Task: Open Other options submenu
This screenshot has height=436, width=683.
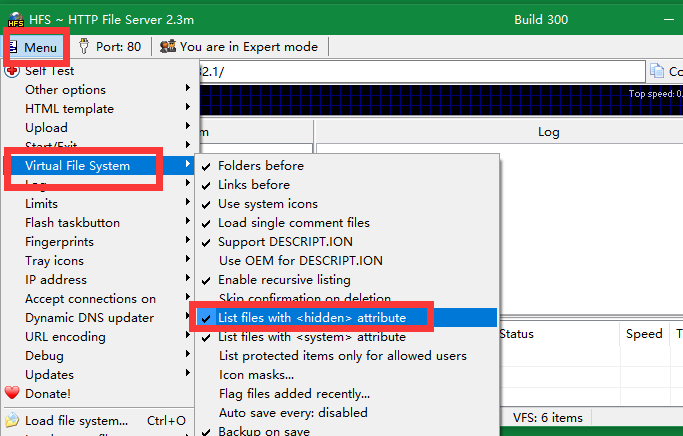Action: tap(98, 90)
